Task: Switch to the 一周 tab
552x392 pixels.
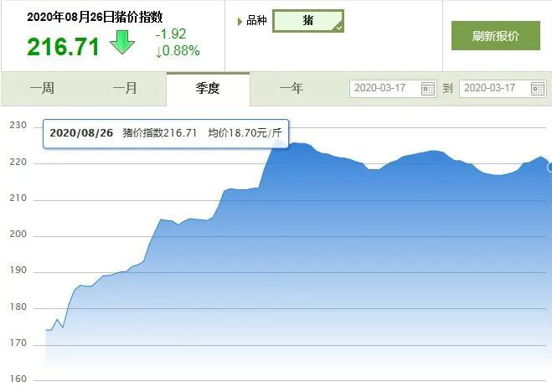Action: [42, 88]
